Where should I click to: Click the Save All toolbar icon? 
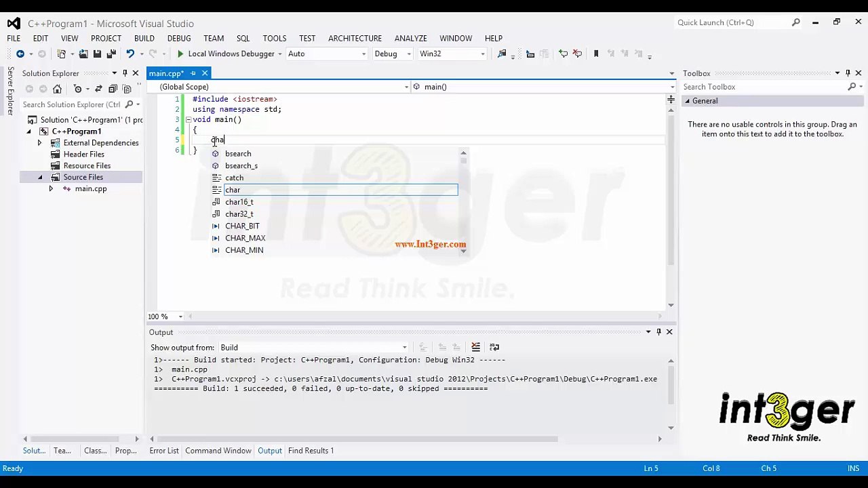pos(111,54)
